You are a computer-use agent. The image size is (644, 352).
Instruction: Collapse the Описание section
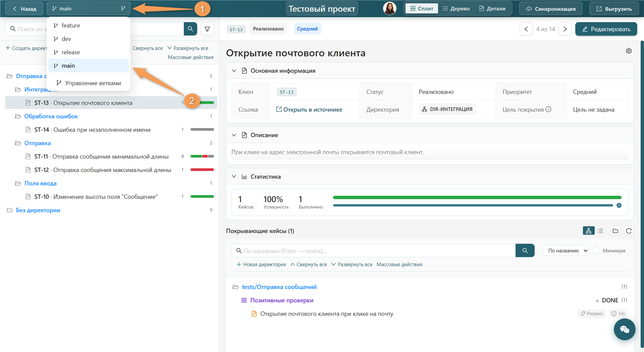click(x=234, y=135)
